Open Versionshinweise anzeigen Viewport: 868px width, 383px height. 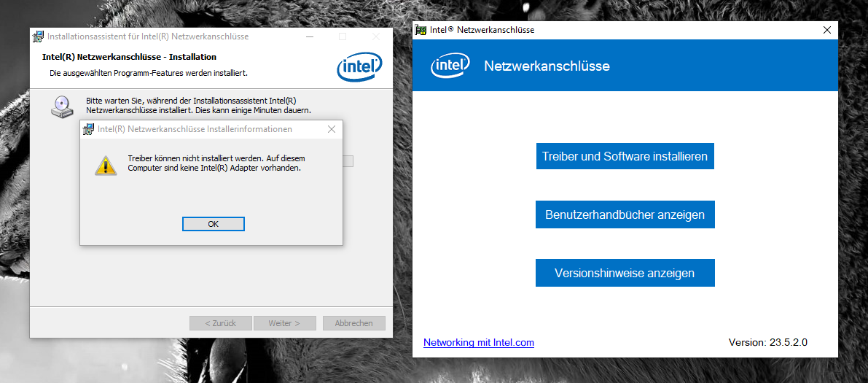(625, 273)
